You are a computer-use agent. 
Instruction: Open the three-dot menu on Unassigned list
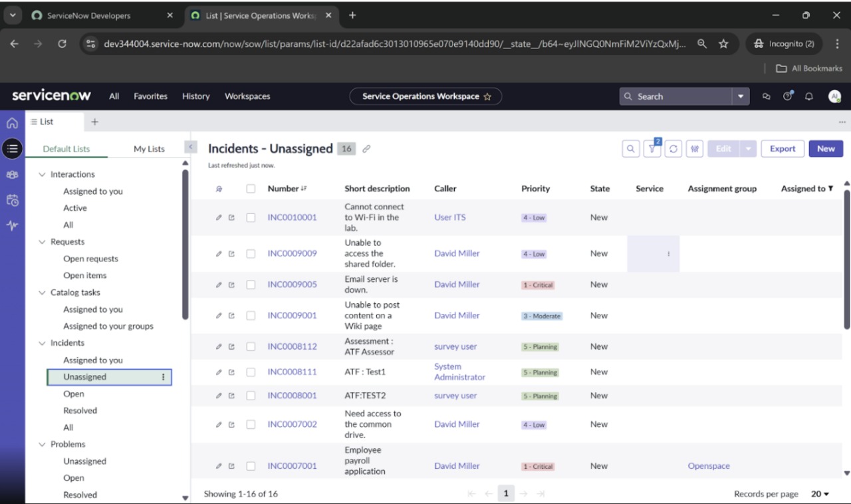[x=164, y=377]
